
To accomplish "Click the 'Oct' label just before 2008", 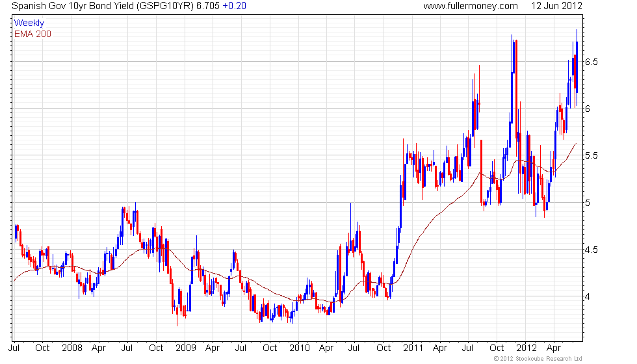I will tap(42, 348).
